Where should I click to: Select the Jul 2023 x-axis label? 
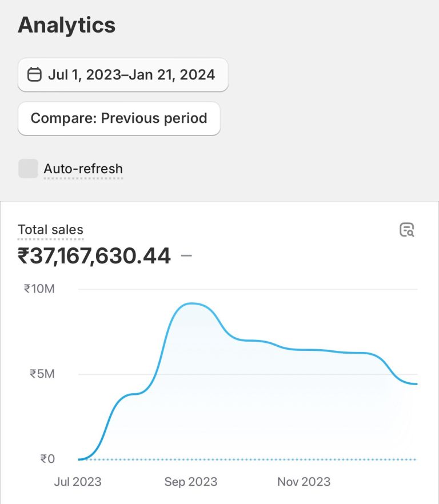[78, 482]
